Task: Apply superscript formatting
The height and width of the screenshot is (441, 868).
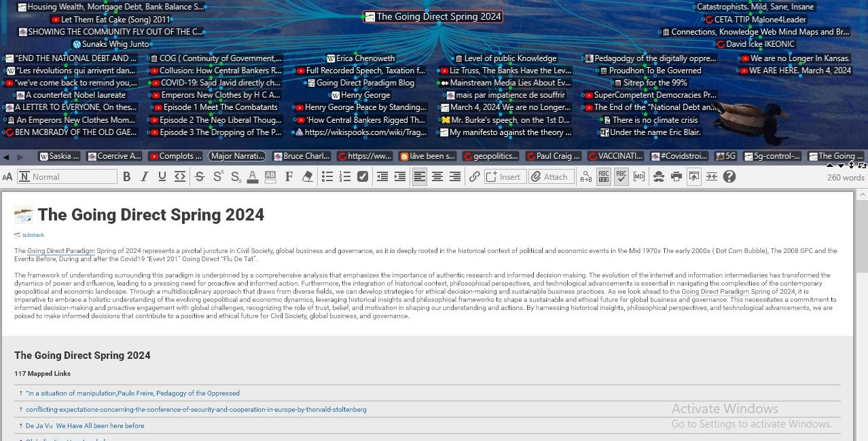Action: (217, 176)
